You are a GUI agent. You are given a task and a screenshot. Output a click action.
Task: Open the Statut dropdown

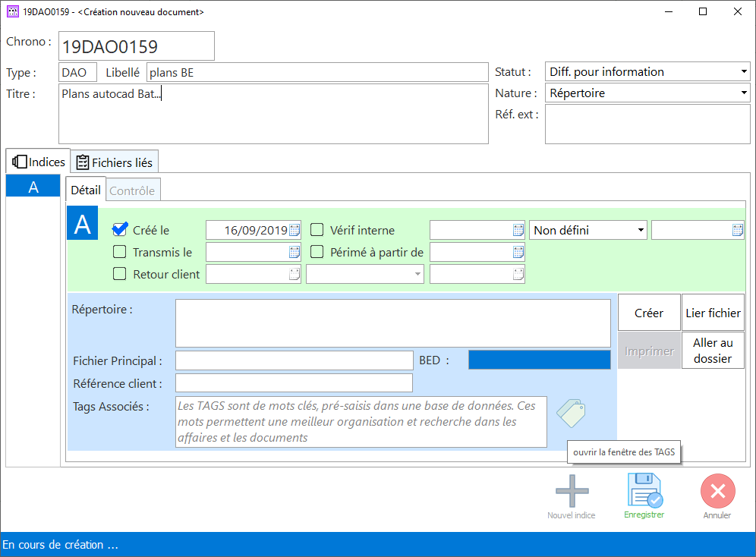click(x=742, y=71)
